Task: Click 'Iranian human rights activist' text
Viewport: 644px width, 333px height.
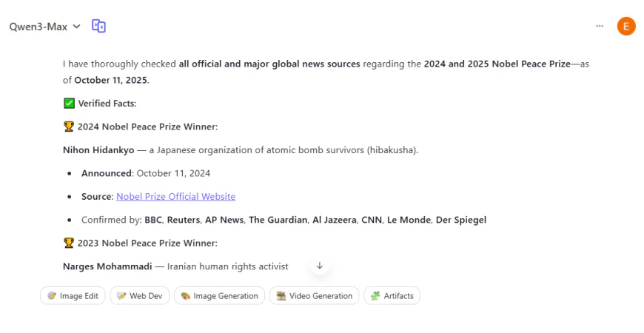Action: point(227,266)
